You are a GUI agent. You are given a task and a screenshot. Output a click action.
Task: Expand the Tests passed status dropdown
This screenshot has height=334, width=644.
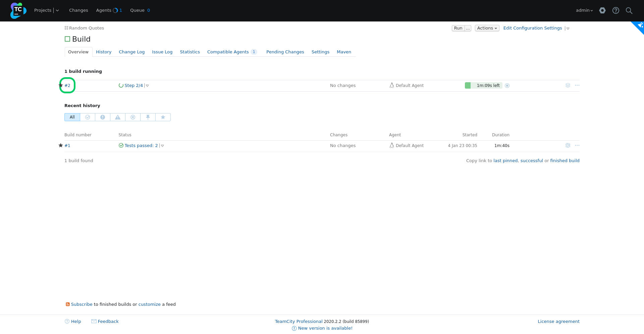pyautogui.click(x=162, y=146)
